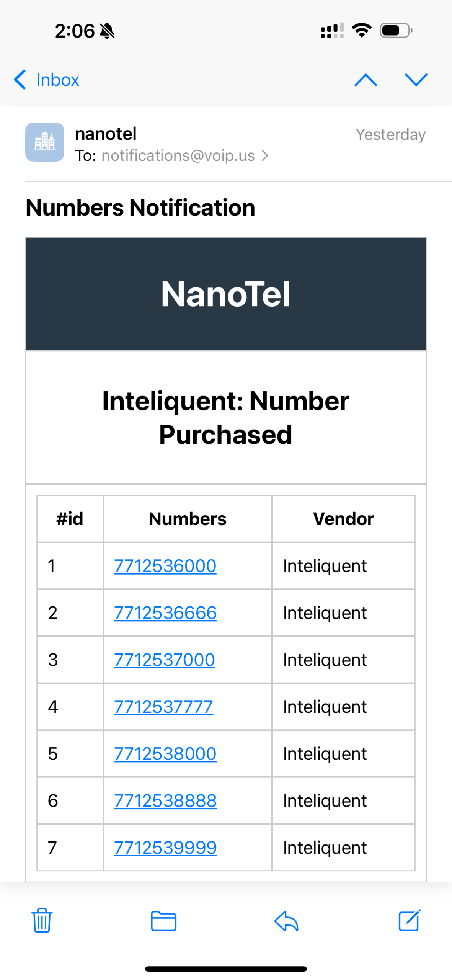Go to next message with down arrow

click(x=416, y=80)
